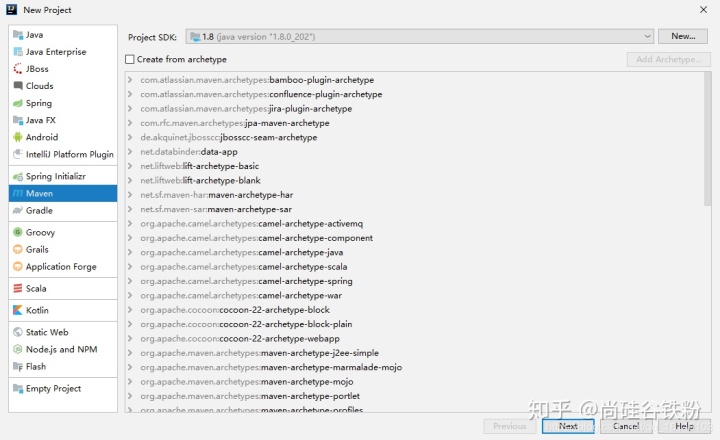The width and height of the screenshot is (720, 440).
Task: Expand jpa-maven-archetype entry
Action: click(x=130, y=123)
